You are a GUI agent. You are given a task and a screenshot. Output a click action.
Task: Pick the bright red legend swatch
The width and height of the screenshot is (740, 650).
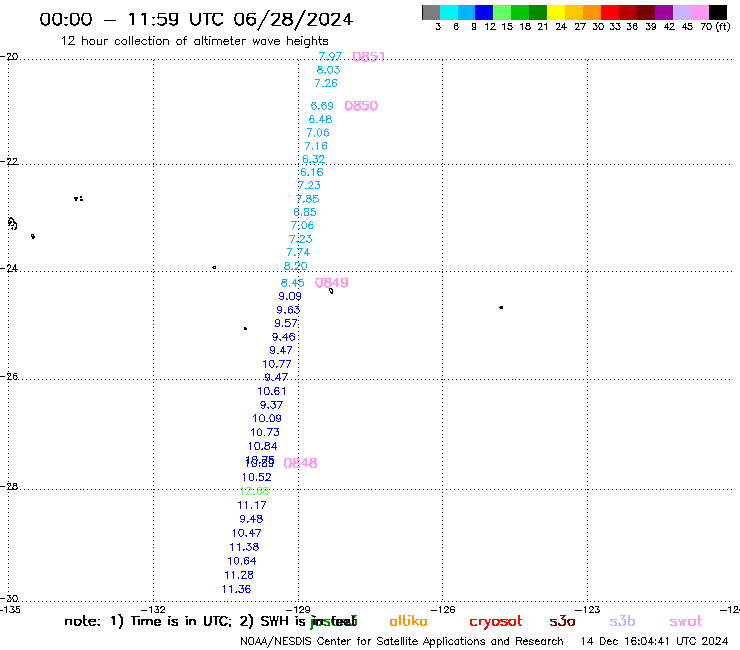610,12
